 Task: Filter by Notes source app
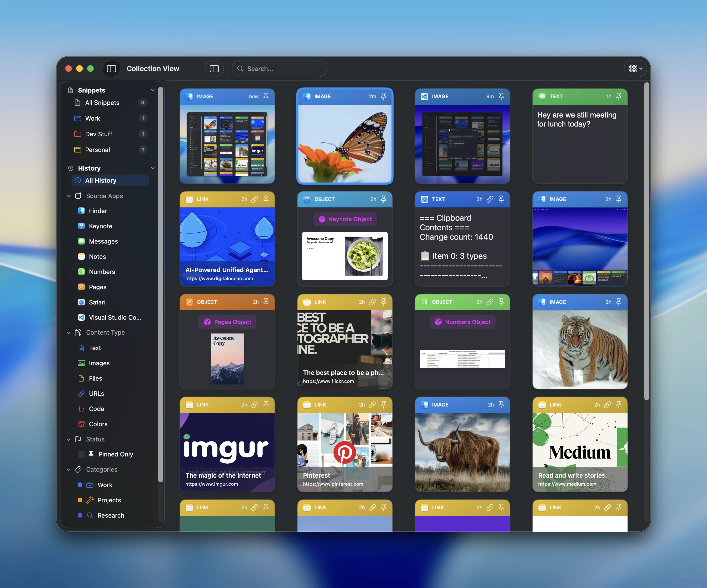tap(97, 257)
